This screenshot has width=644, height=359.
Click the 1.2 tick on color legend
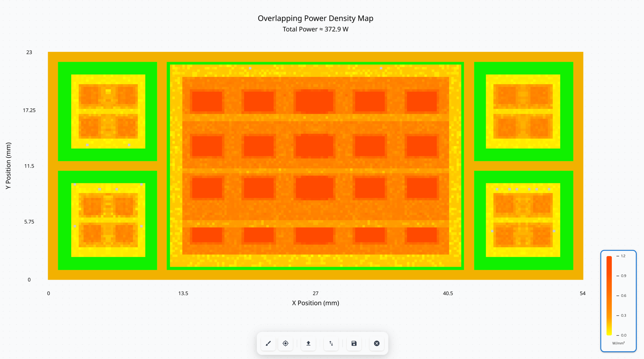coord(623,256)
